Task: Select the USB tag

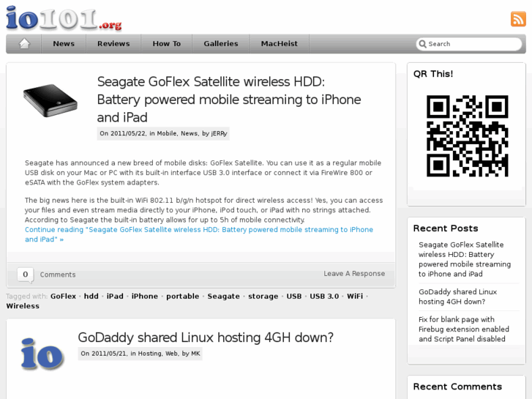Action: [294, 296]
